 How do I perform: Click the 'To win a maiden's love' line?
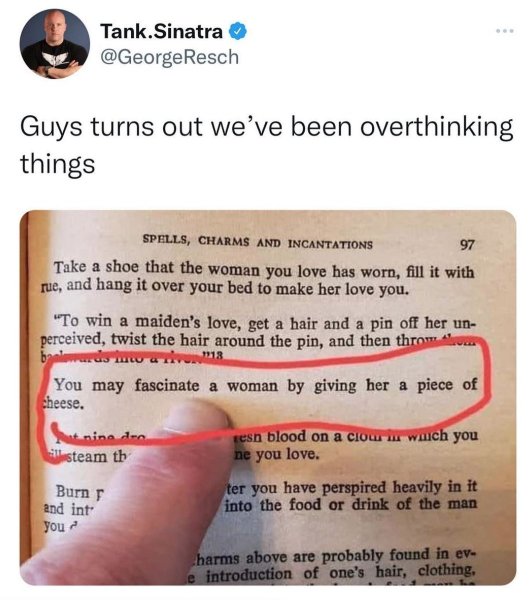265,323
